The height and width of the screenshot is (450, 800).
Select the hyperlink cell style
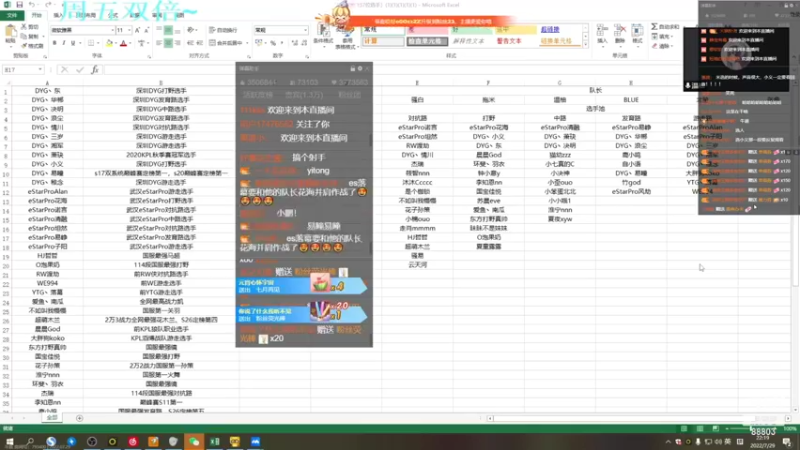[x=550, y=30]
